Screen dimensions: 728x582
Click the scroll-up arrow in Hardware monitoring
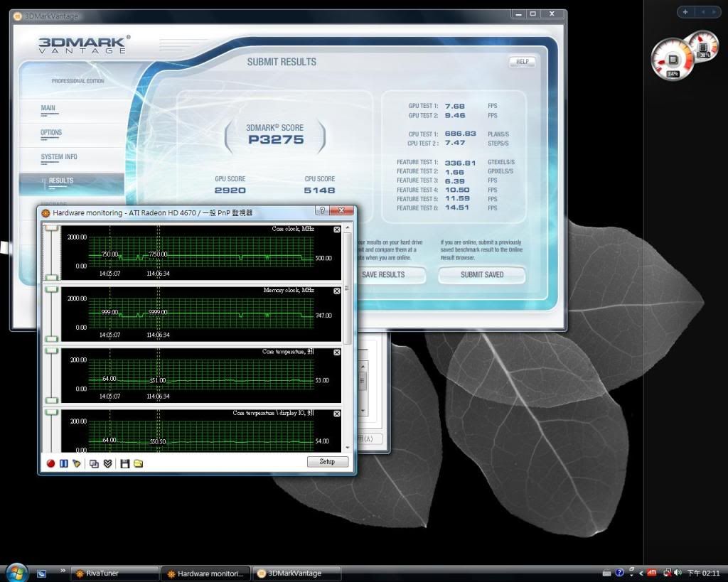(x=347, y=228)
